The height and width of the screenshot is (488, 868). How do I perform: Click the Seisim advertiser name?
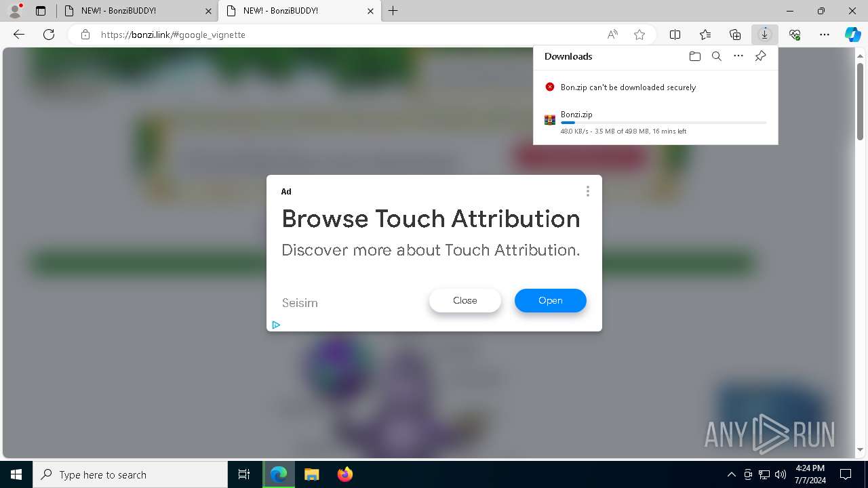pyautogui.click(x=300, y=303)
